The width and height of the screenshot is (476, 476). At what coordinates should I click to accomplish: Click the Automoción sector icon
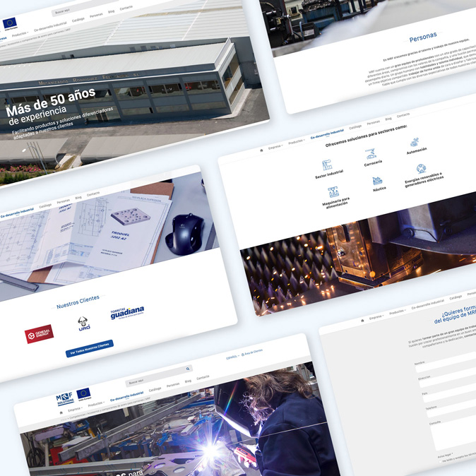point(415,142)
